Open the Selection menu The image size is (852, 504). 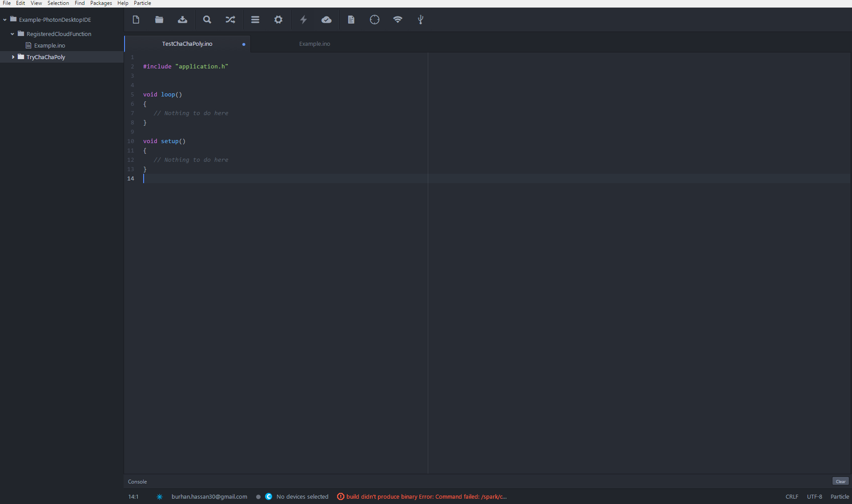58,3
